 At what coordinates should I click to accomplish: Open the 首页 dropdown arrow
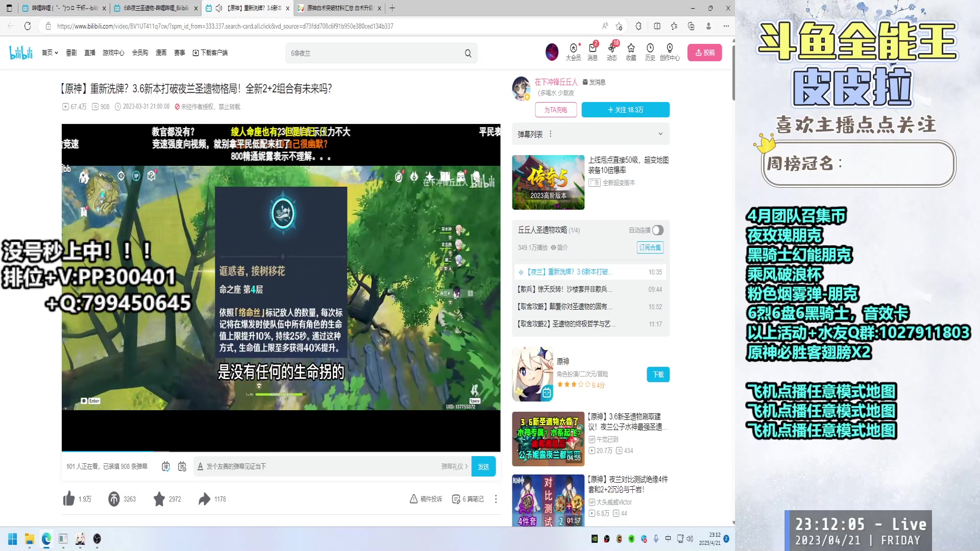56,53
